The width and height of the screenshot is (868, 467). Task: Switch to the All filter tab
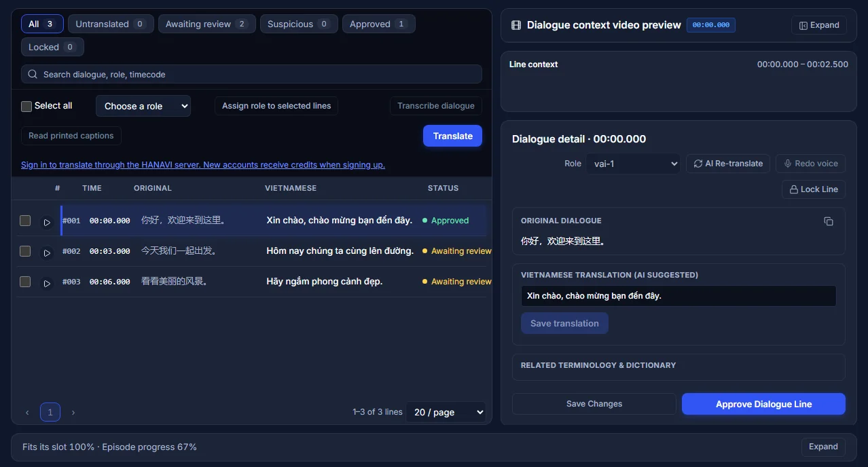pos(42,24)
